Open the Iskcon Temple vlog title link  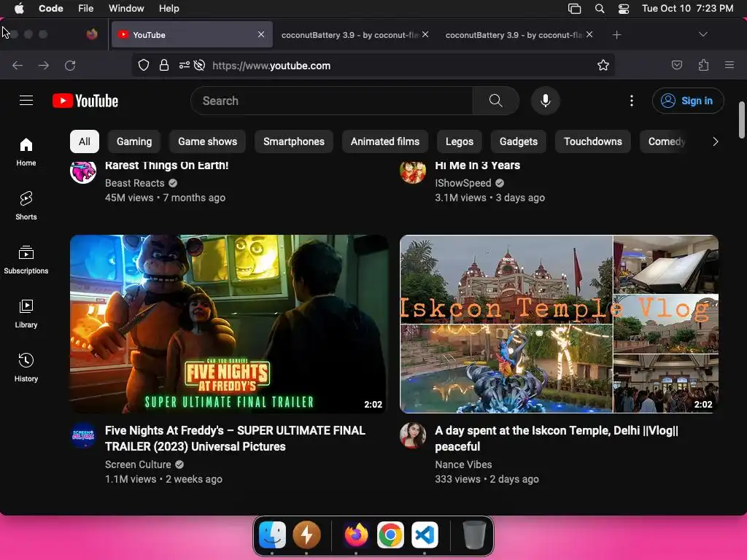[x=557, y=438]
